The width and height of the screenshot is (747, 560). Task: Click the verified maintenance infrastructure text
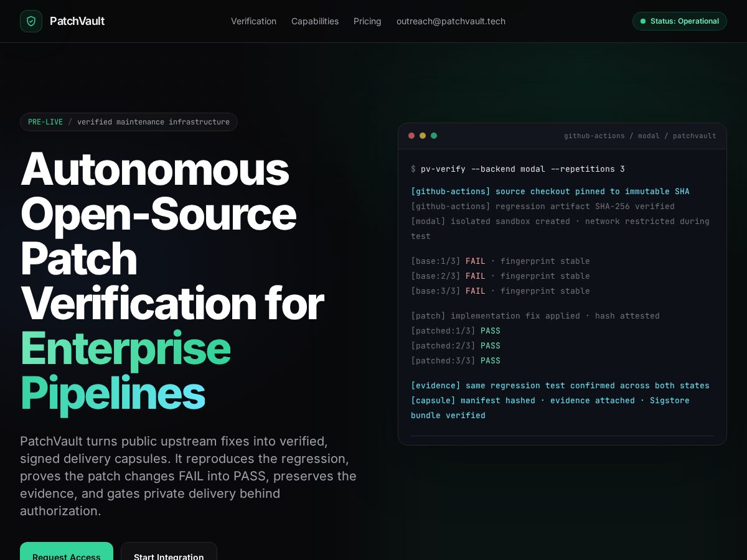tap(153, 122)
